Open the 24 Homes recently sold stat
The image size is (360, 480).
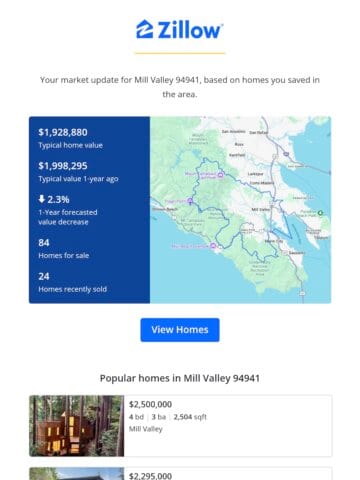pyautogui.click(x=72, y=282)
